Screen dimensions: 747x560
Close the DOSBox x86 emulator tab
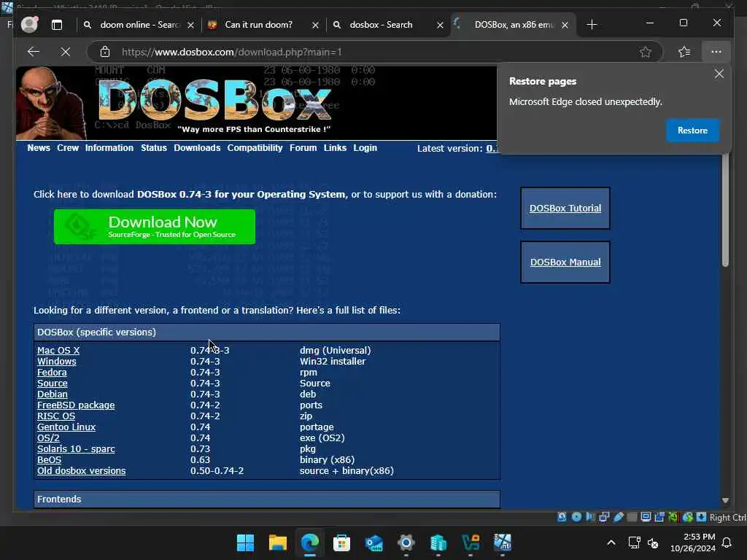pyautogui.click(x=565, y=26)
